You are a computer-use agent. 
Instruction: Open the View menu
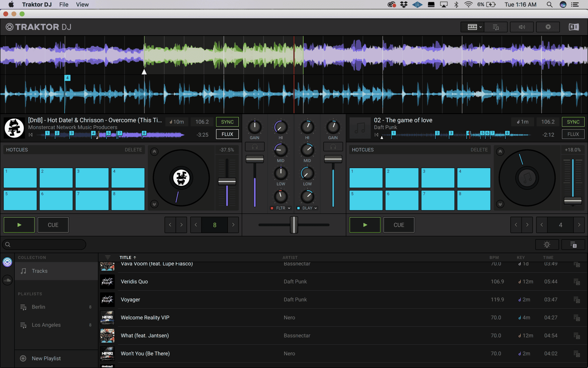[82, 5]
